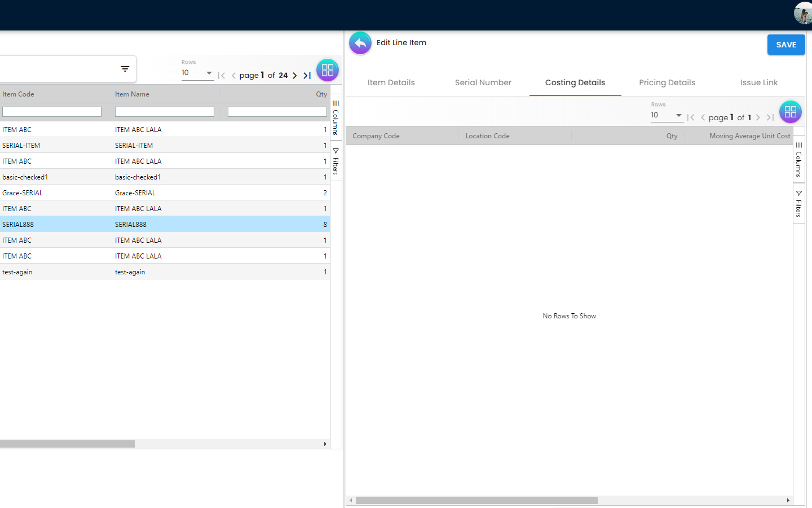The width and height of the screenshot is (812, 508).
Task: Switch to the Serial Number tab
Action: pos(483,82)
